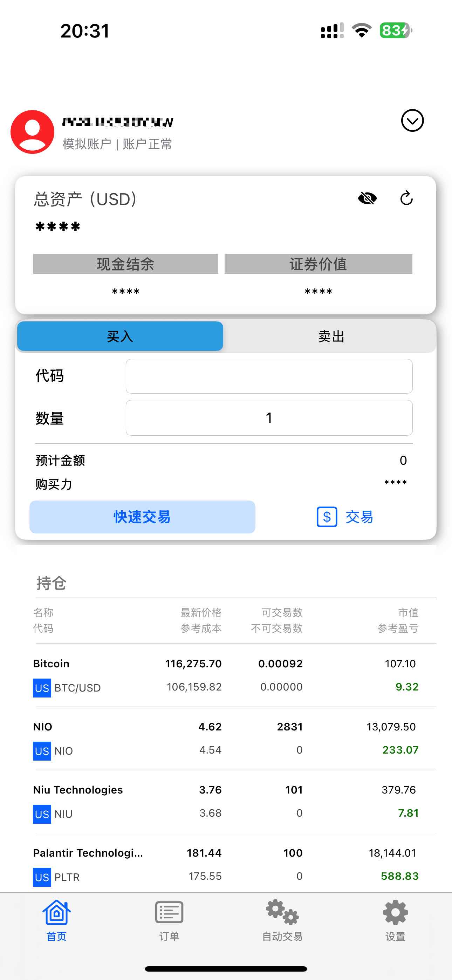Image resolution: width=452 pixels, height=980 pixels.
Task: Tap the US badge beside NIU
Action: pyautogui.click(x=42, y=814)
